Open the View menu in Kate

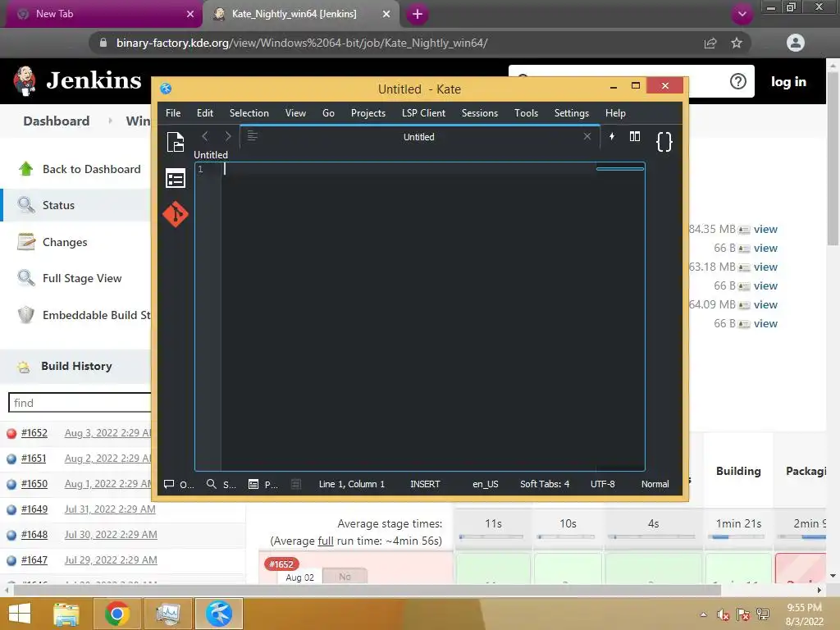pos(295,113)
